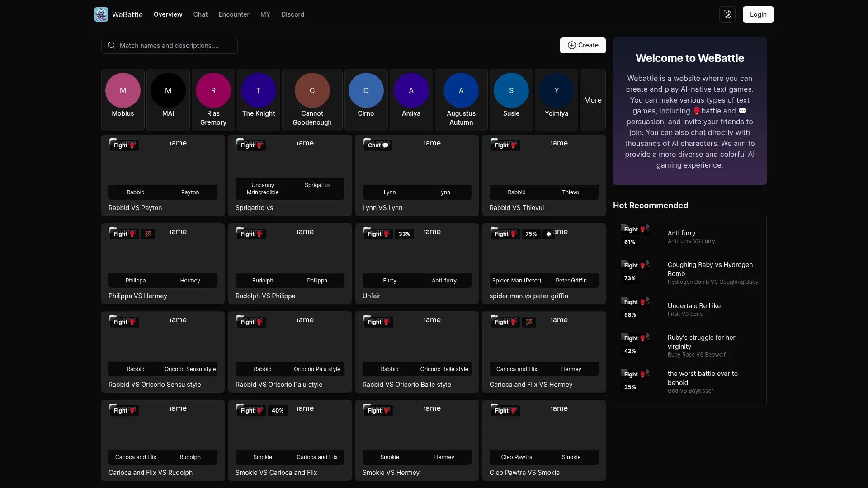Select the Amiya character avatar
Image resolution: width=868 pixels, height=488 pixels.
(x=411, y=90)
